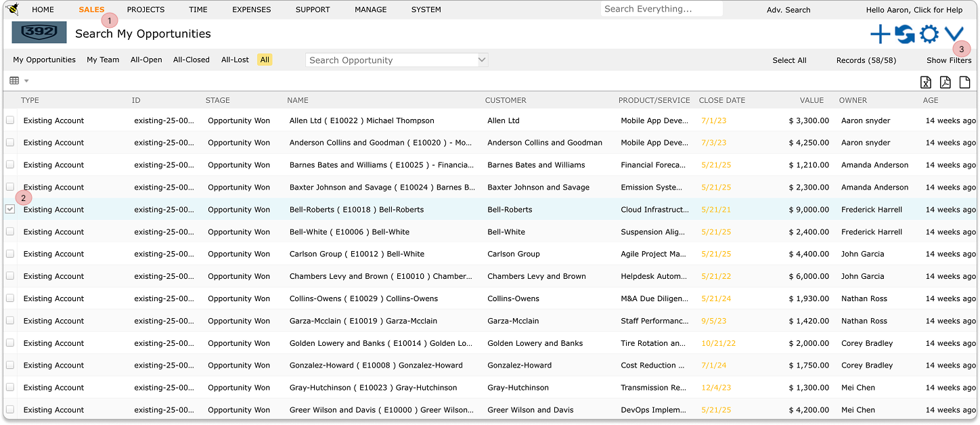This screenshot has height=425, width=980.
Task: Go to the PROJECTS menu
Action: point(146,10)
